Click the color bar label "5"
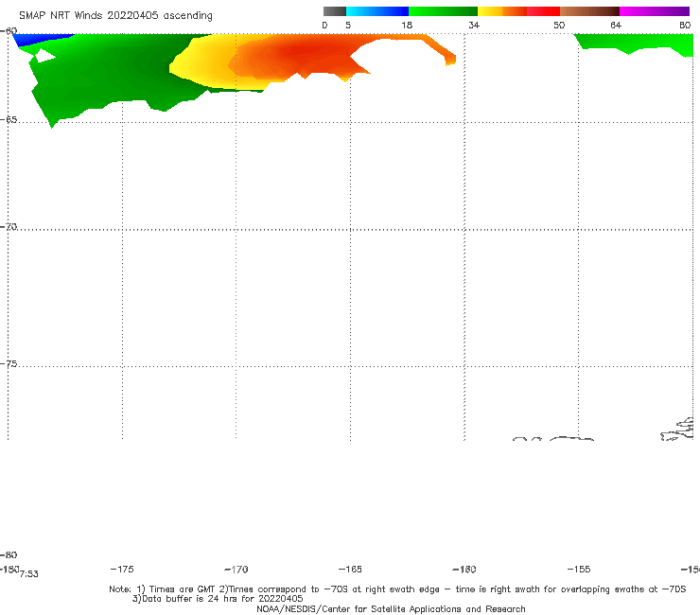Image resolution: width=700 pixels, height=615 pixels. click(348, 26)
